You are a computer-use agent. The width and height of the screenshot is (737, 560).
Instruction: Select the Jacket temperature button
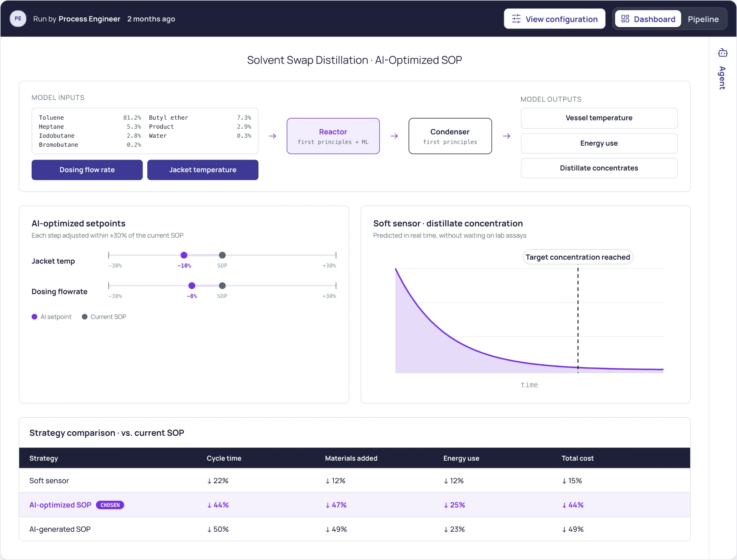tap(202, 170)
